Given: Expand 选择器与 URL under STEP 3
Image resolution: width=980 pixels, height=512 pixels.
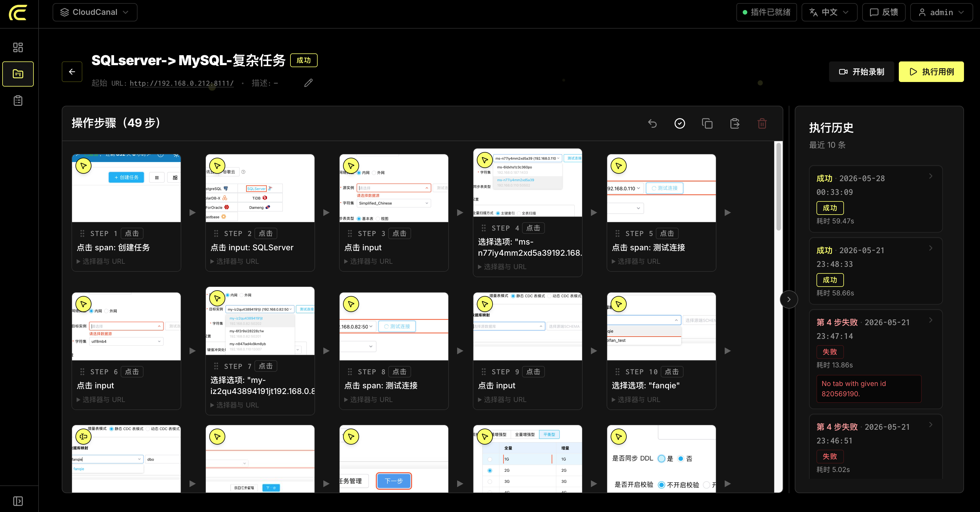Looking at the screenshot, I should (368, 261).
